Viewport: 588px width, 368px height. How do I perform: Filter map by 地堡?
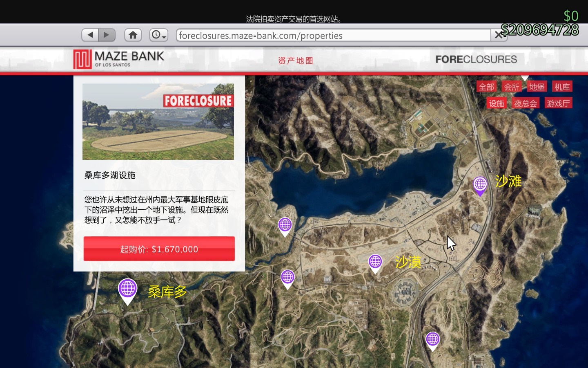tap(537, 87)
